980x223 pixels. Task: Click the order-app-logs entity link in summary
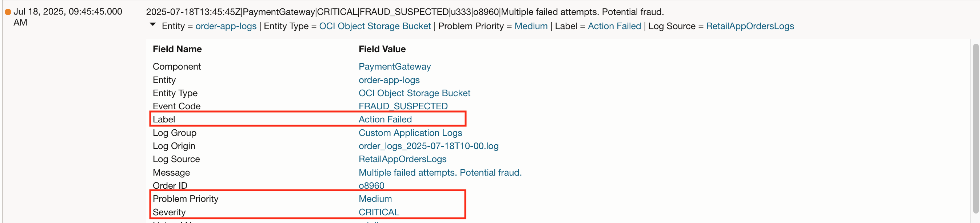tap(226, 26)
